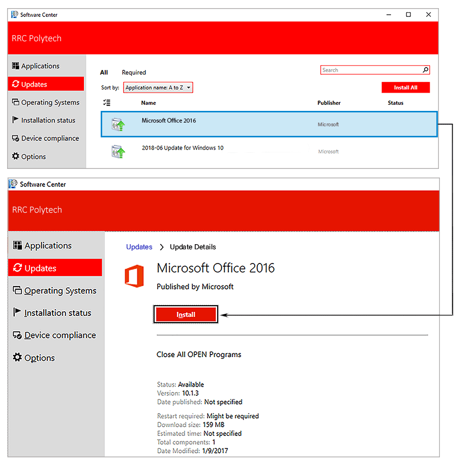Click the Close All OPEN Programs text
The height and width of the screenshot is (467, 476).
click(199, 355)
